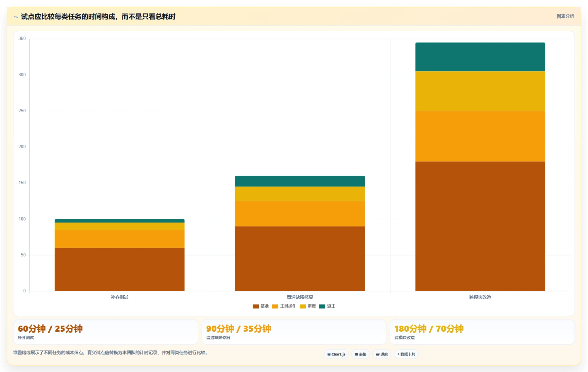Click the 350 y-axis tick label
The image size is (588, 372).
pyautogui.click(x=22, y=39)
